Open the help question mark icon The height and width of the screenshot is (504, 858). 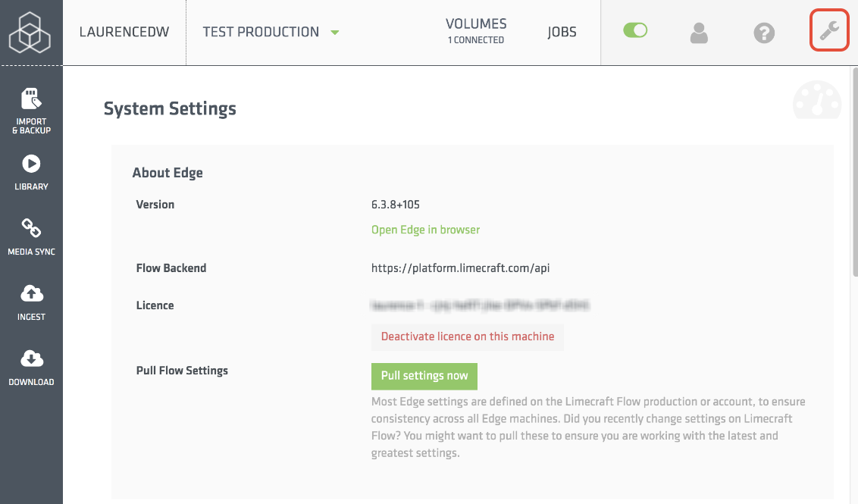(x=764, y=33)
